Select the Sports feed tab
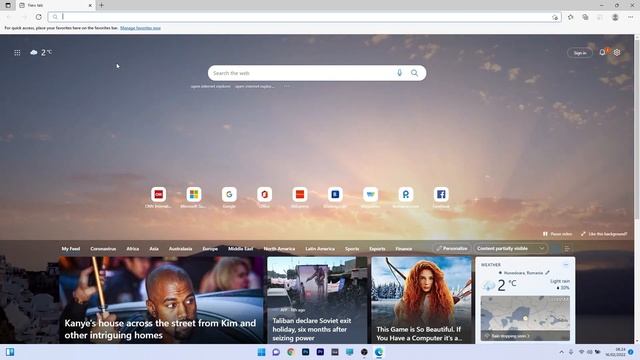The width and height of the screenshot is (640, 360). tap(352, 249)
